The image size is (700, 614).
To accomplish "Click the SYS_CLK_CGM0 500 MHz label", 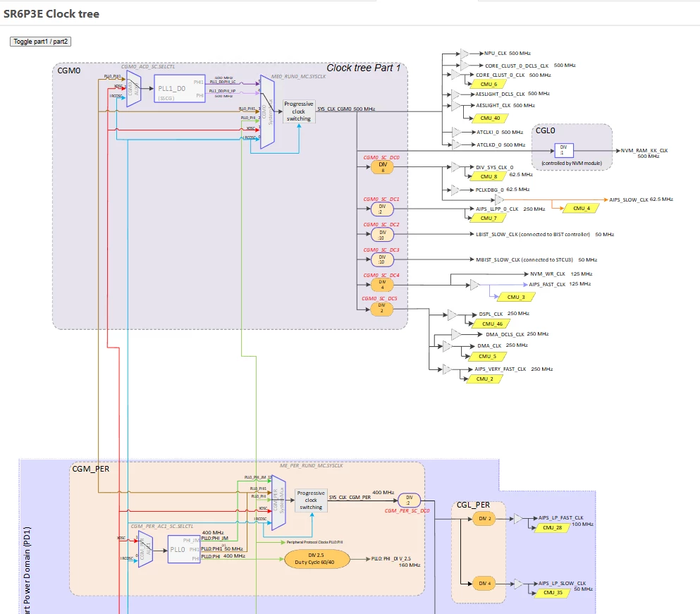I will coord(346,109).
